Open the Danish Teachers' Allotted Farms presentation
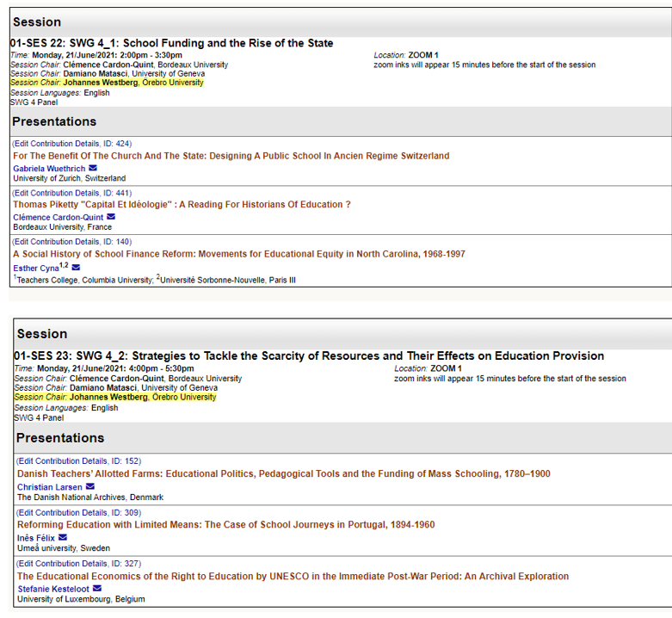Screen dimensions: 672x618 point(284,473)
